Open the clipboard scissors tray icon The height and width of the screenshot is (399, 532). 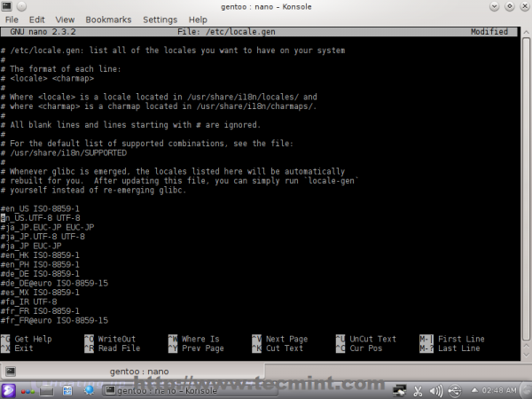click(418, 391)
